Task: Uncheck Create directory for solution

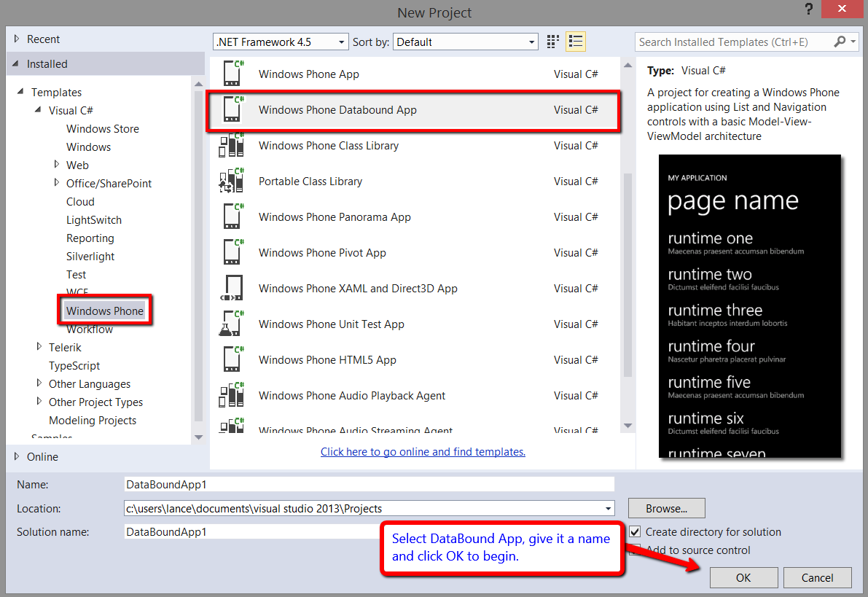Action: coord(635,532)
